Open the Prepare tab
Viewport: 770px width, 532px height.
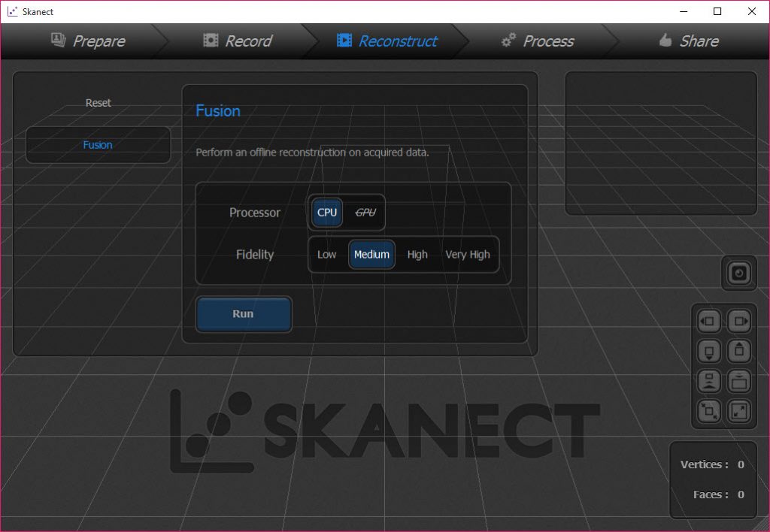coord(89,41)
